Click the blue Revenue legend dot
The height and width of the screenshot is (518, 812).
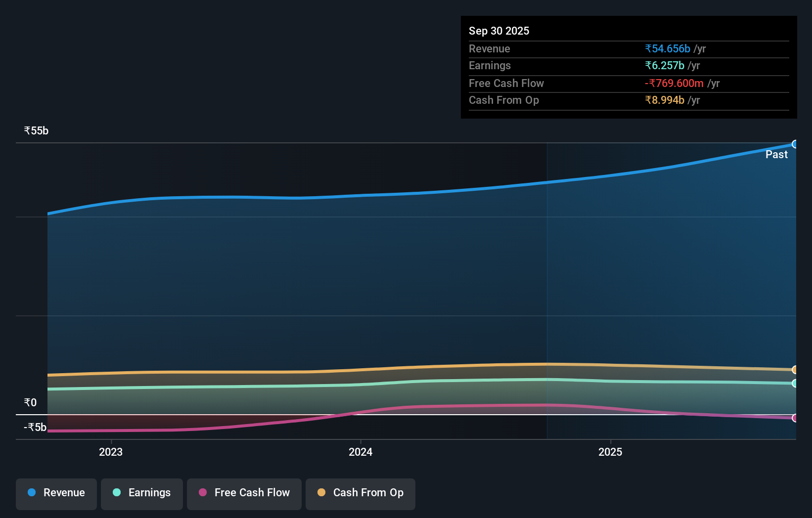click(32, 493)
